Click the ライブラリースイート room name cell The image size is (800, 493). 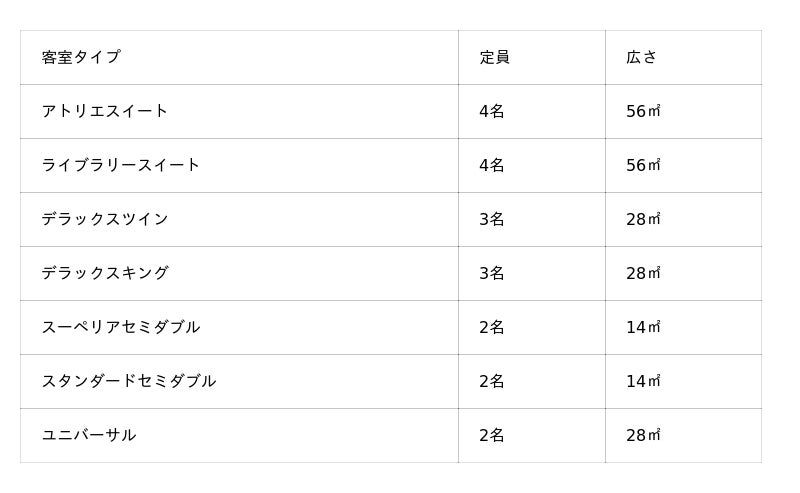tap(121, 165)
